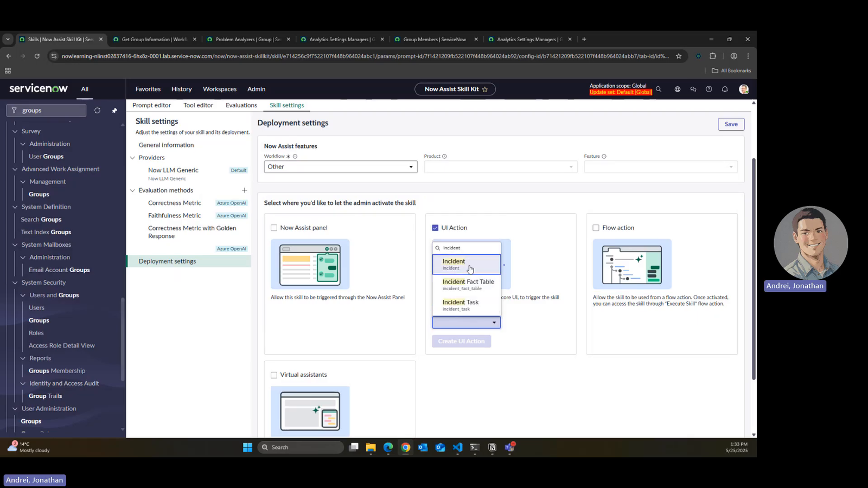Image resolution: width=868 pixels, height=488 pixels.
Task: Open the Favorites menu
Action: coord(148,89)
